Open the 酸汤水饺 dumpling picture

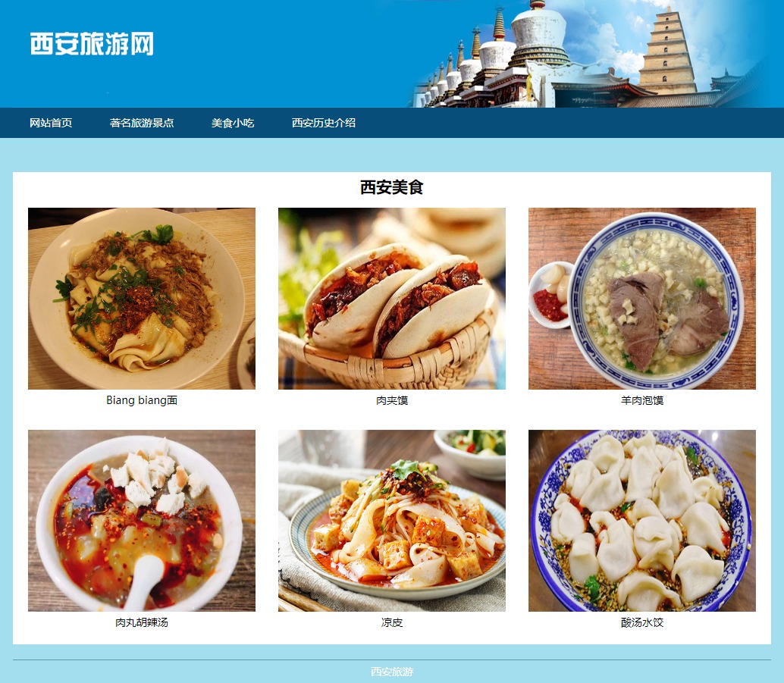642,521
